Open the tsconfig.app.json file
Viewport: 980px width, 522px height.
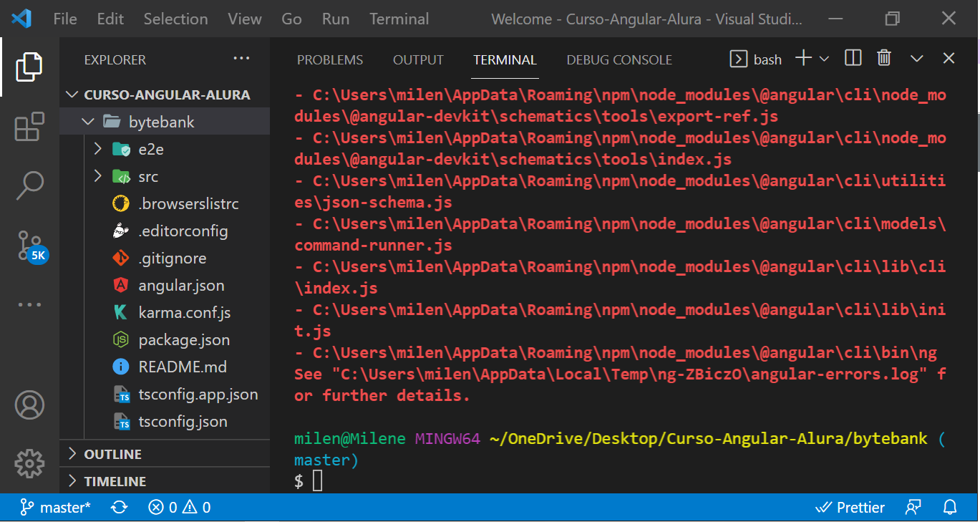(x=165, y=394)
